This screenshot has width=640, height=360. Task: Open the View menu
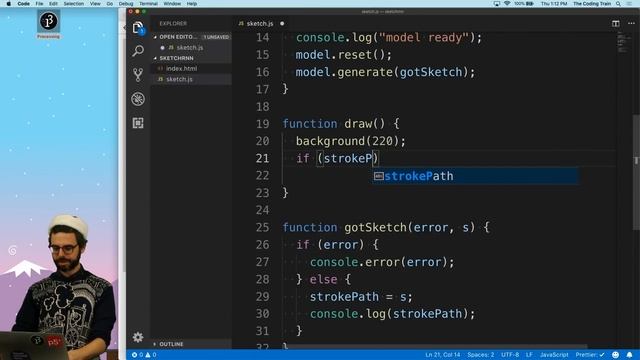[95, 4]
